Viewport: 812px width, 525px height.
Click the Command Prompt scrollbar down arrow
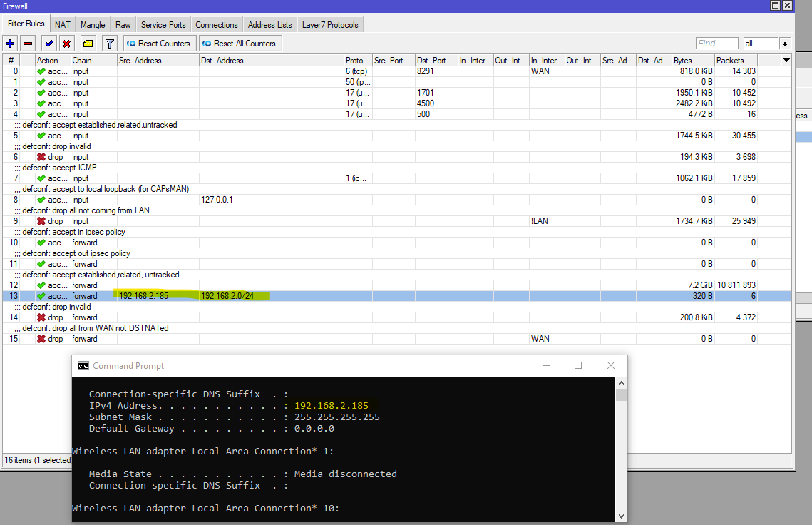click(621, 516)
